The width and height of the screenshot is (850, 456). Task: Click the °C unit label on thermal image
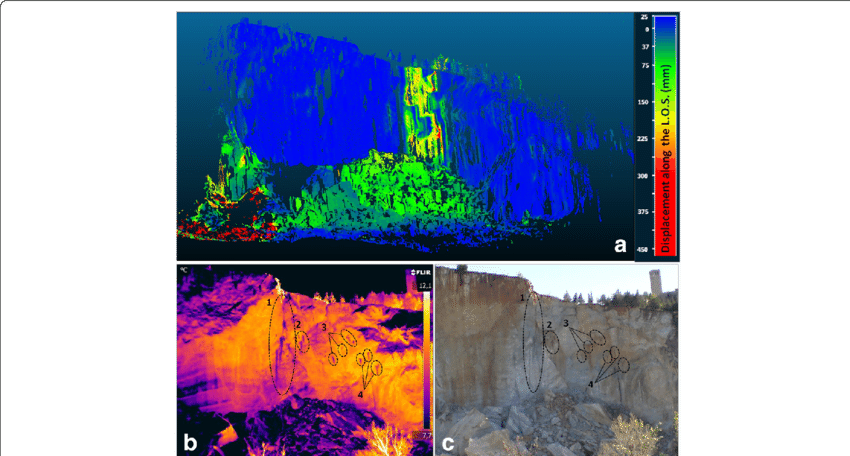[184, 270]
